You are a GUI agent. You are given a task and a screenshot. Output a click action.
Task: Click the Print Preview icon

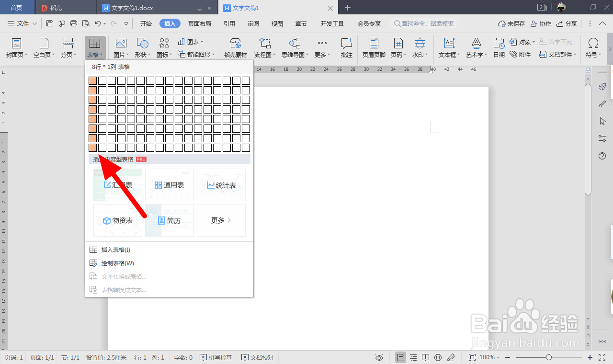pyautogui.click(x=86, y=23)
